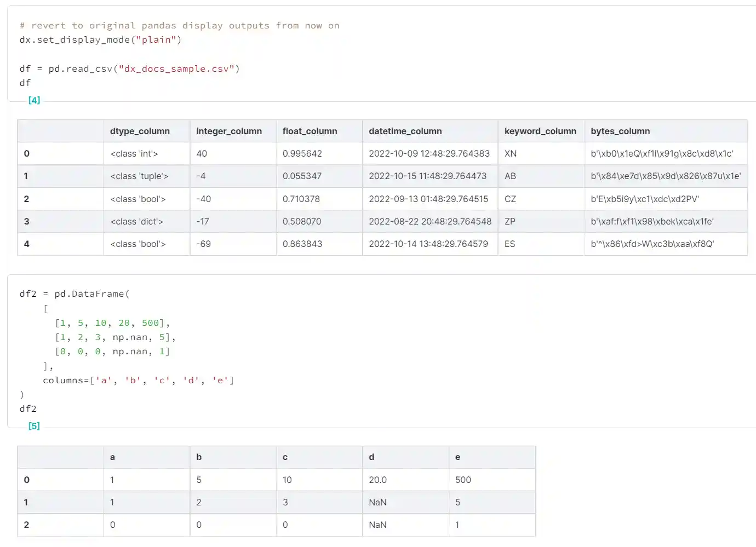756x547 pixels.
Task: Click the 500 value in column e
Action: click(x=463, y=480)
